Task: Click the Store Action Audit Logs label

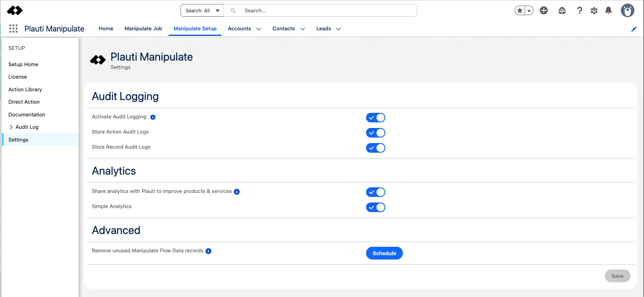Action: coord(120,132)
